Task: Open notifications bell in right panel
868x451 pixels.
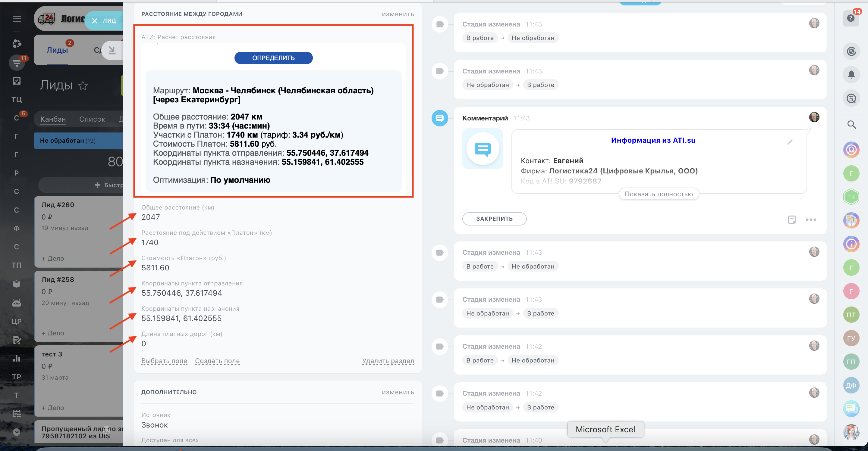Action: [851, 74]
